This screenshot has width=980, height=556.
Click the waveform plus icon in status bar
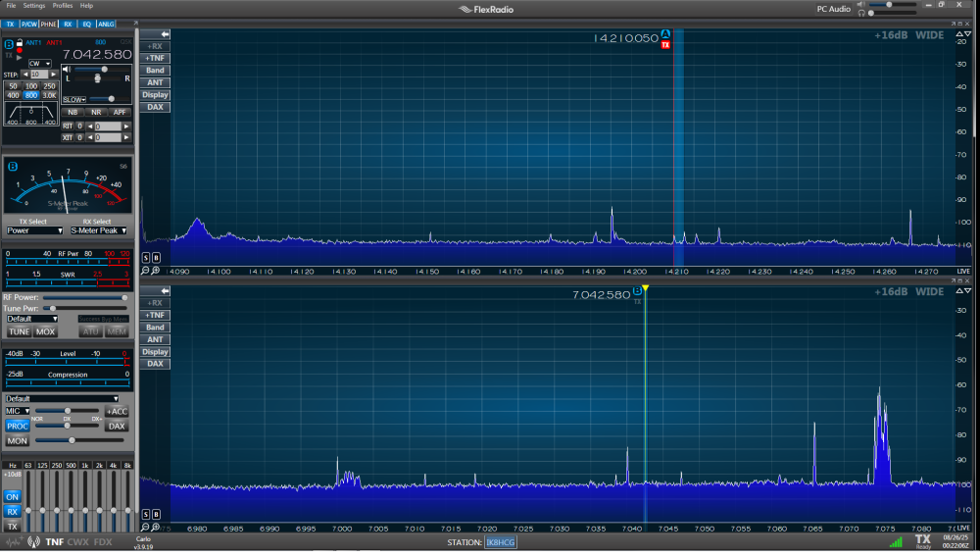(14, 542)
